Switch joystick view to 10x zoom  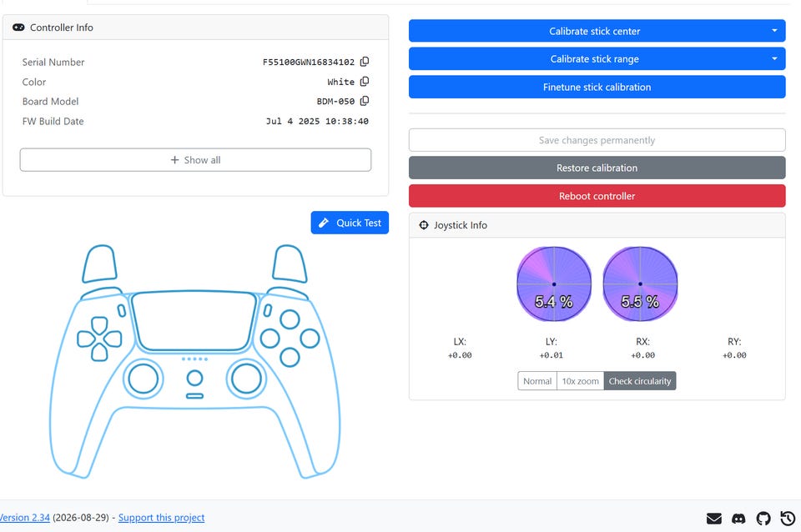[581, 381]
